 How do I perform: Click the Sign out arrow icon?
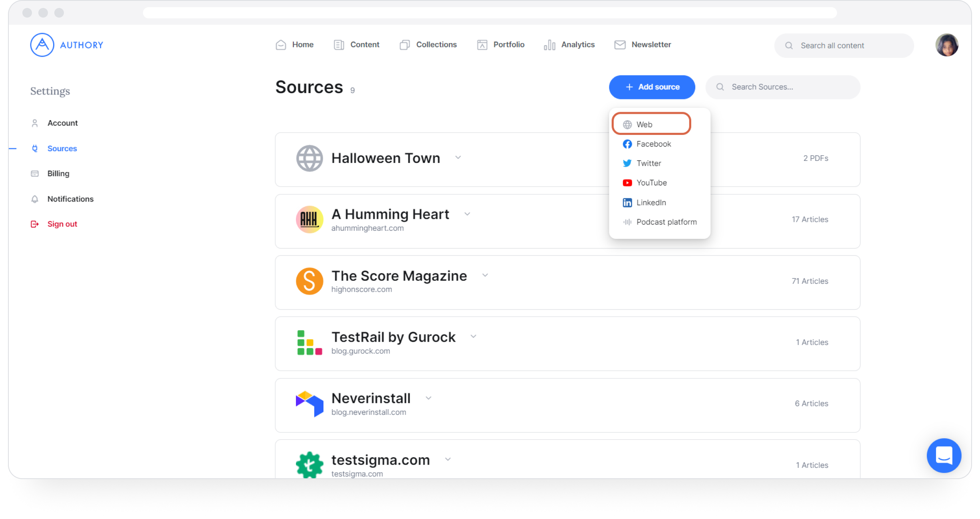[x=35, y=224]
